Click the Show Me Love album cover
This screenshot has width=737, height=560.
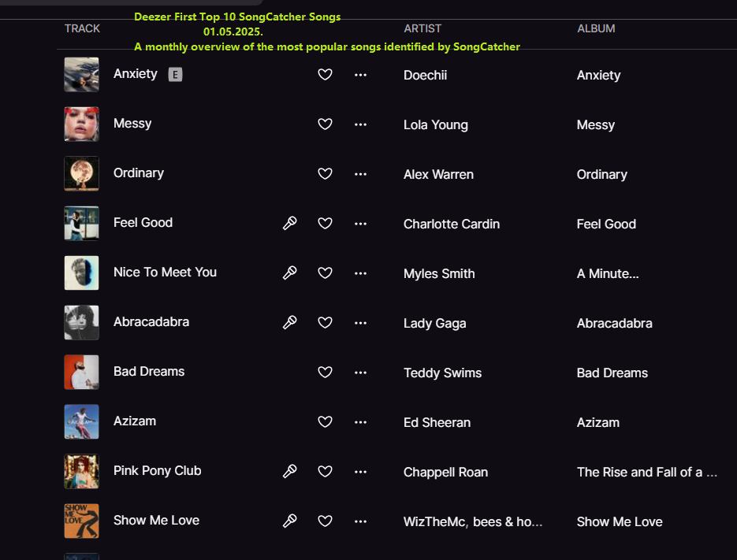click(82, 521)
